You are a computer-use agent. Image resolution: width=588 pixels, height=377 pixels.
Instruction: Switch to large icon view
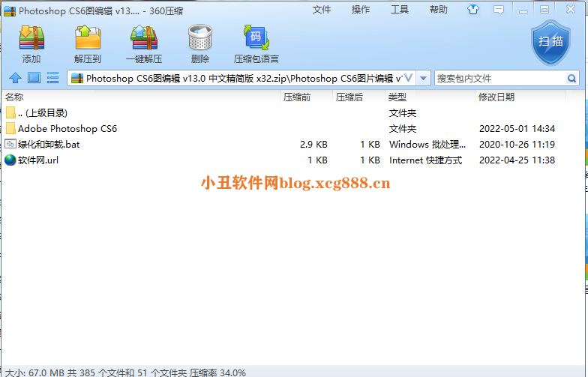34,78
